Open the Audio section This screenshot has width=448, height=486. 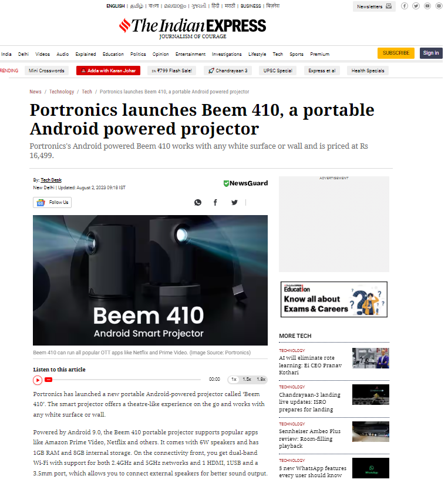(63, 54)
